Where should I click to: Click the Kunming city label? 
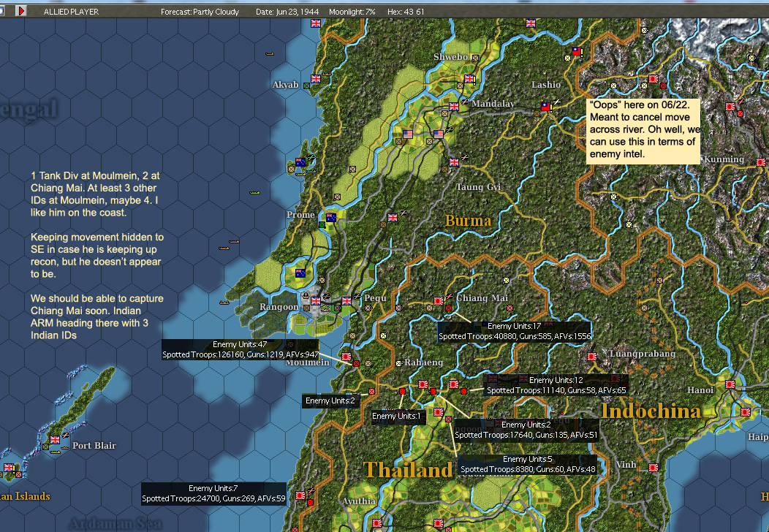tap(724, 159)
